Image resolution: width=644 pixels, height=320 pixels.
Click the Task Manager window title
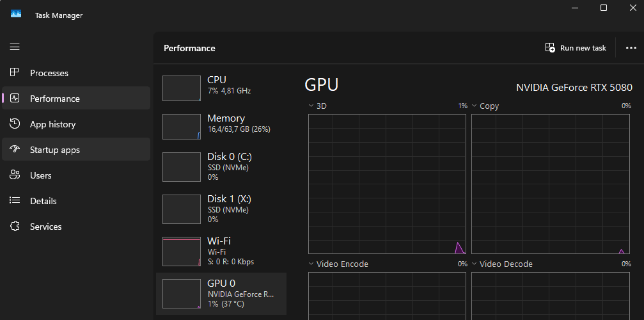tap(59, 15)
